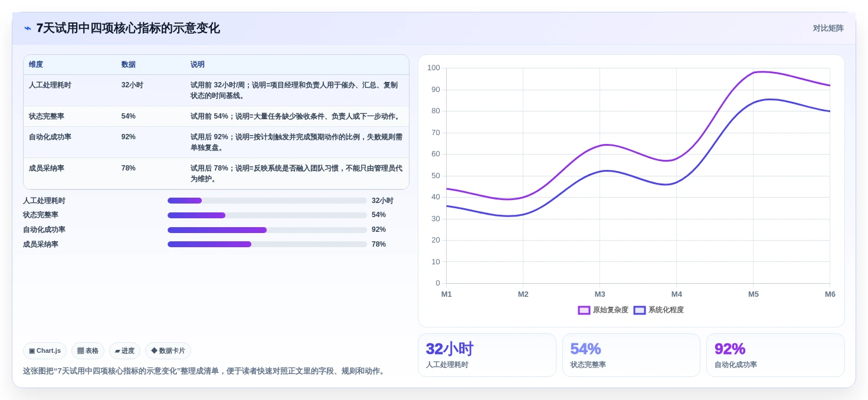
Task: Click the 系统化程度 blue legend swatch
Action: click(640, 310)
